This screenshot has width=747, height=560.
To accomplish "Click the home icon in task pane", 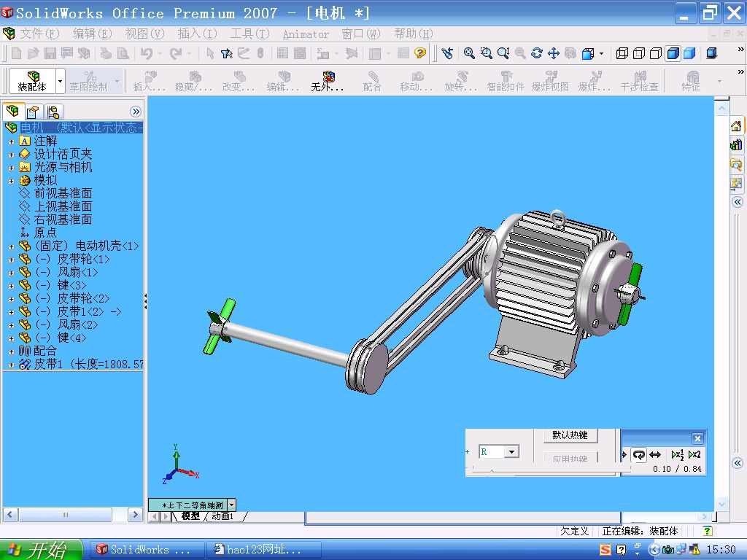I will [x=736, y=126].
